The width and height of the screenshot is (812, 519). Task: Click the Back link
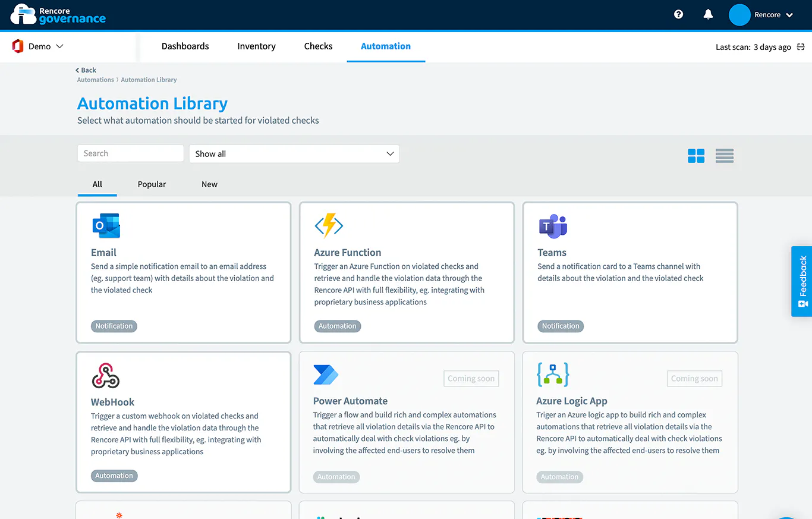click(x=86, y=70)
